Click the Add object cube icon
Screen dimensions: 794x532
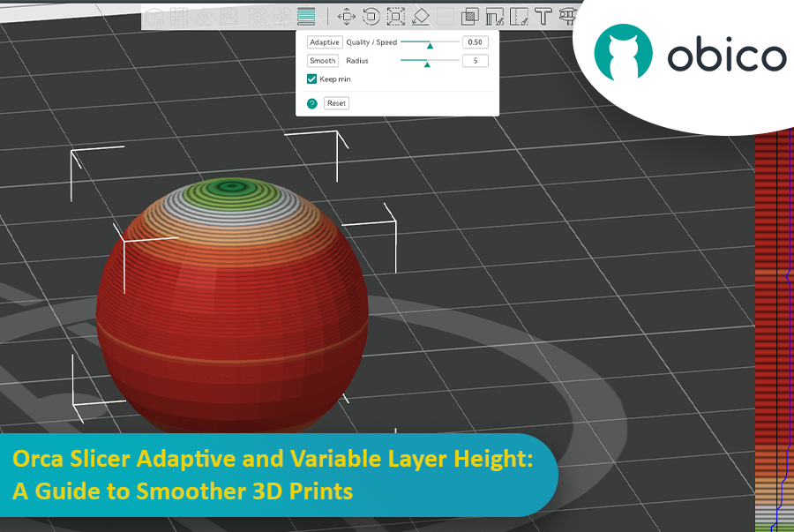(x=154, y=17)
